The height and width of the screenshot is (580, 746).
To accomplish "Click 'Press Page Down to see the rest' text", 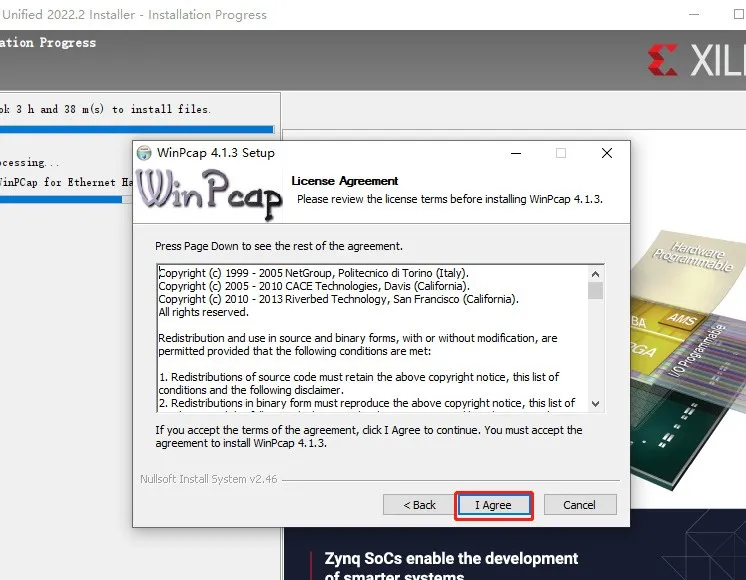I will click(x=279, y=246).
